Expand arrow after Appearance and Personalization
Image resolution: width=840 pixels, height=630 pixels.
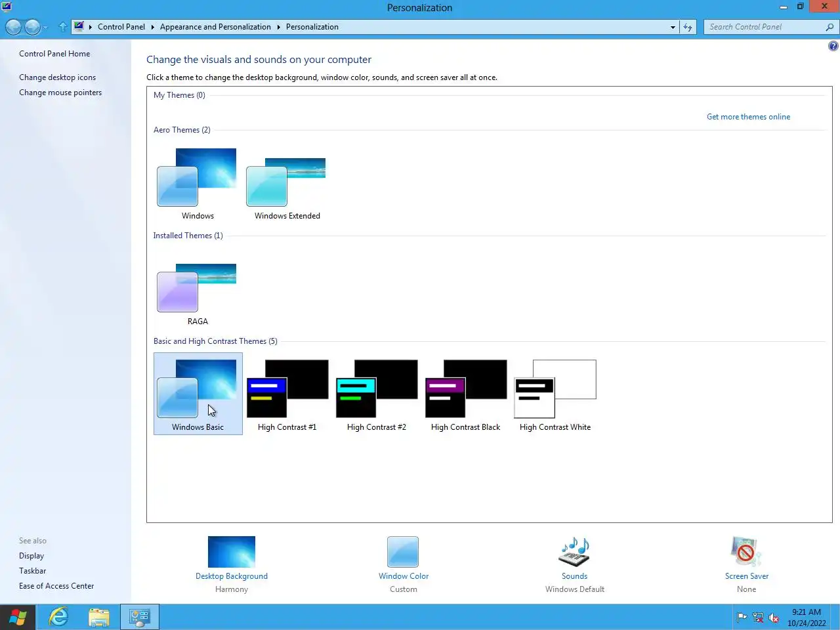(x=278, y=27)
